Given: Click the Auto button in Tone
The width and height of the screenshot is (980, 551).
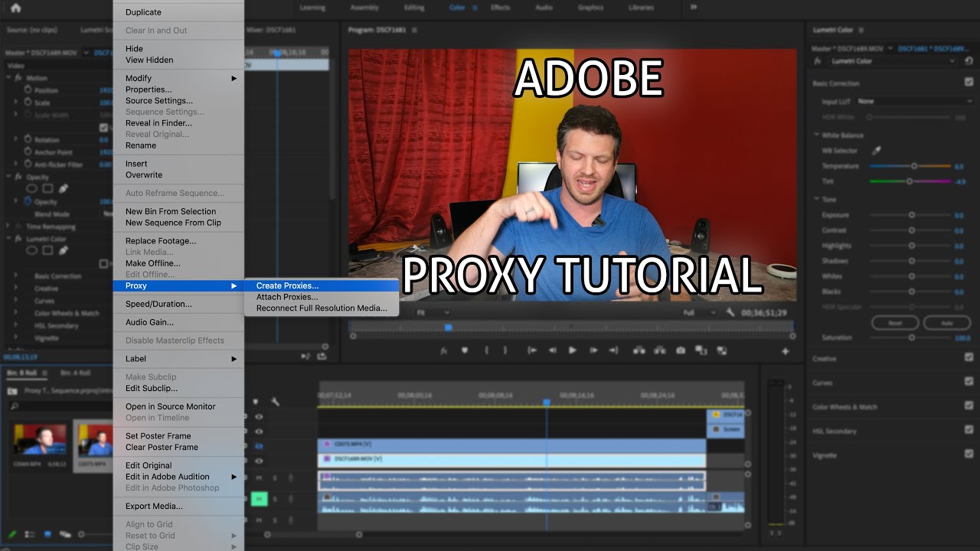Looking at the screenshot, I should (946, 323).
